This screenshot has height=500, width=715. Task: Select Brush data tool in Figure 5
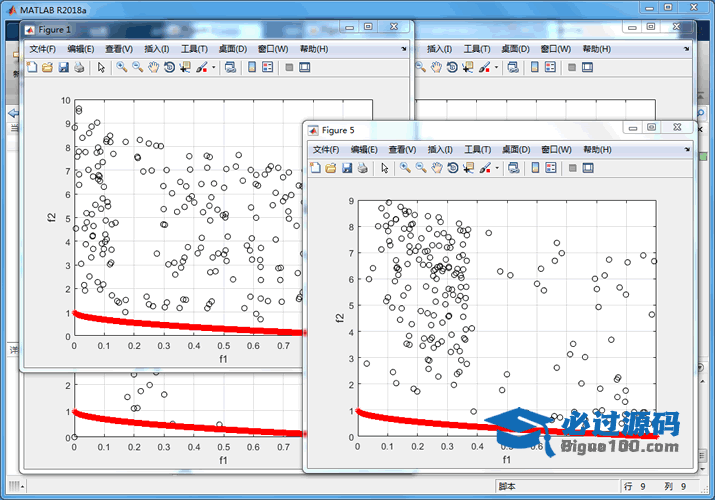pyautogui.click(x=485, y=168)
